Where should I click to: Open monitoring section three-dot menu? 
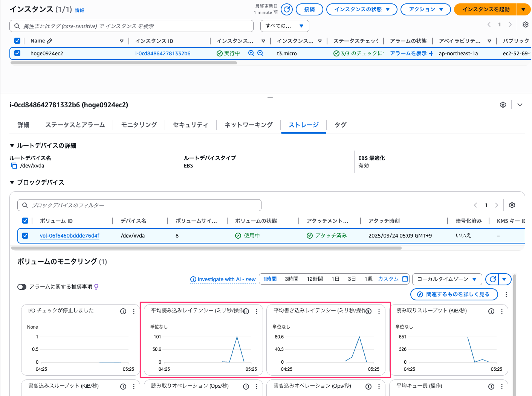[506, 294]
